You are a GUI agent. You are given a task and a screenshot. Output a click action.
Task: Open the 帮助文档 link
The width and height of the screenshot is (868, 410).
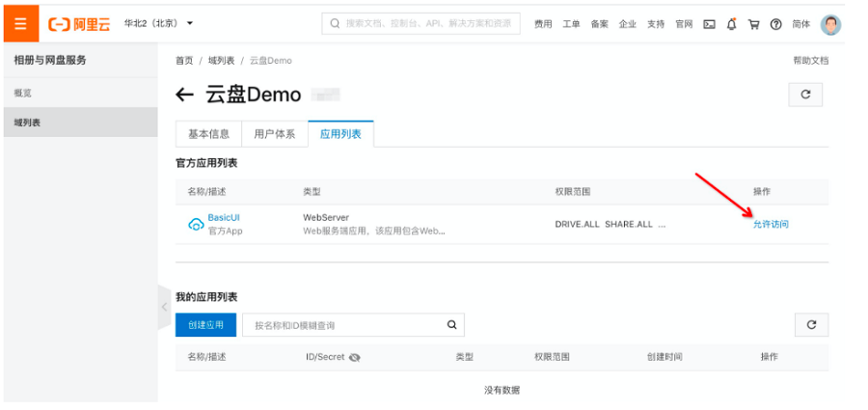click(810, 61)
